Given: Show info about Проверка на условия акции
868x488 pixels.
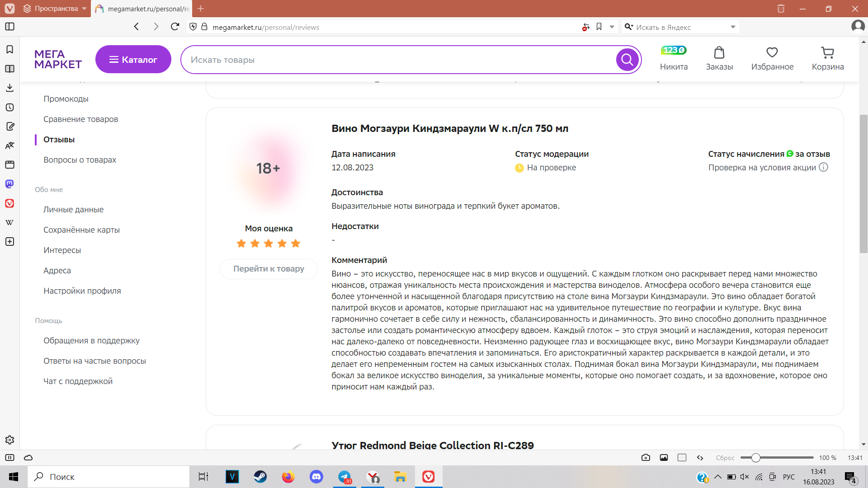Looking at the screenshot, I should [824, 167].
